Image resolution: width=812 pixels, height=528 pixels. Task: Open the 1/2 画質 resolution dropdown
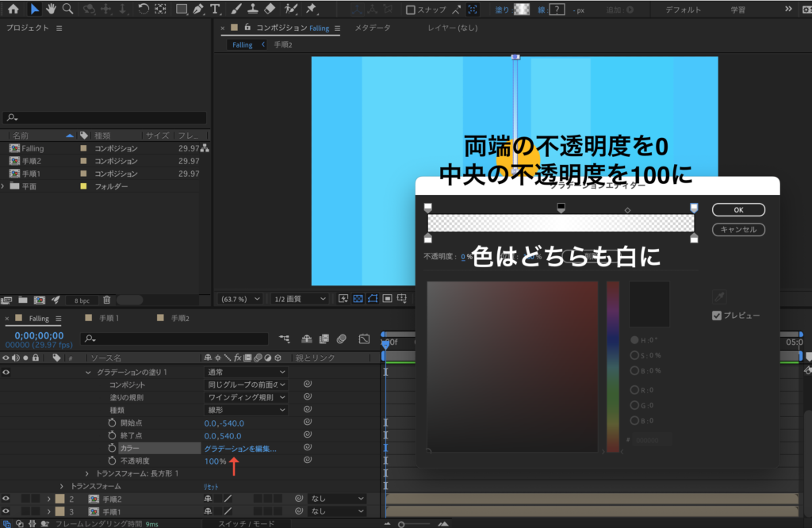(300, 299)
